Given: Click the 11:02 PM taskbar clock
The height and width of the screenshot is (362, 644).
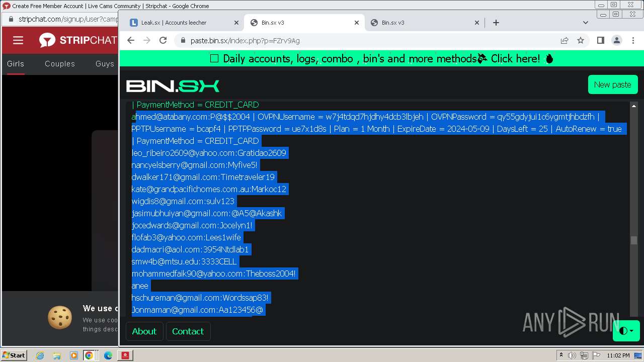Looking at the screenshot, I should click(x=618, y=355).
